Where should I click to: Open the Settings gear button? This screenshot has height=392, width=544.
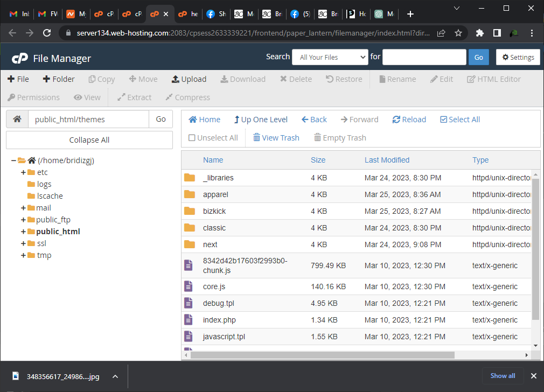(518, 57)
